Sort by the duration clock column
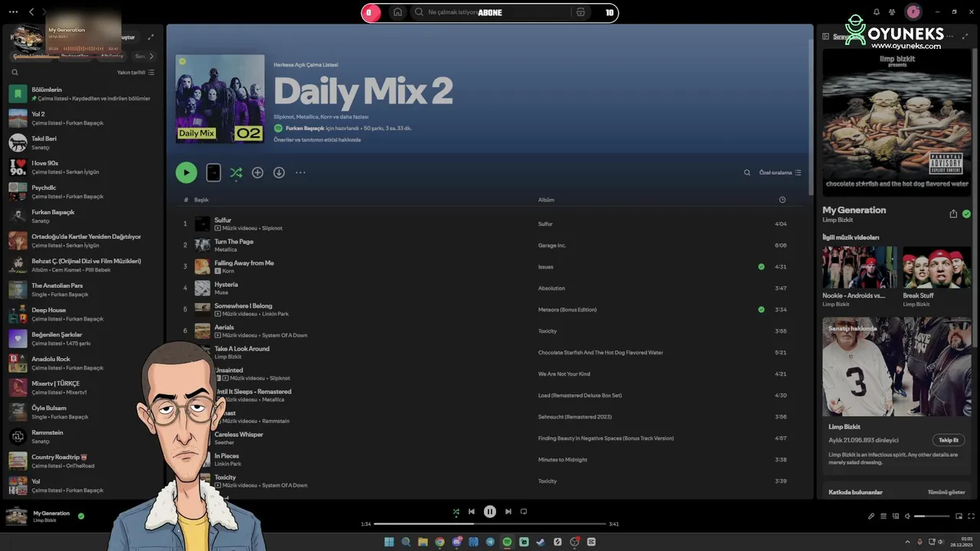Screen dimensions: 980x551 point(782,200)
